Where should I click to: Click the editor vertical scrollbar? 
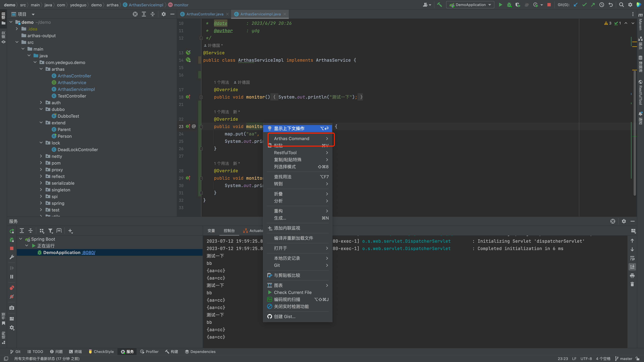click(634, 132)
